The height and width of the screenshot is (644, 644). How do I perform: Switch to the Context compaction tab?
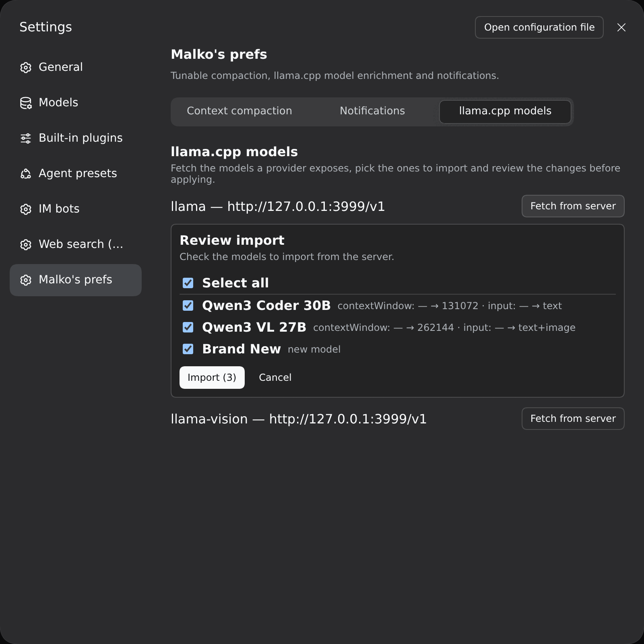[x=239, y=111]
